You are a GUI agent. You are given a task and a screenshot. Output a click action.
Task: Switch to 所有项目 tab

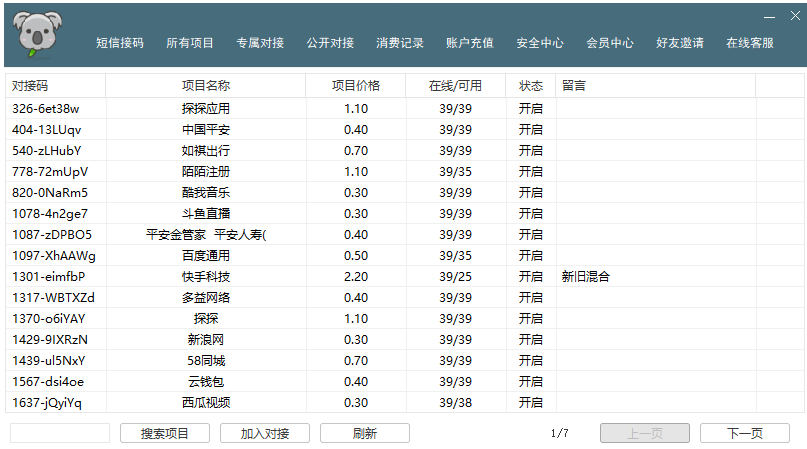189,43
